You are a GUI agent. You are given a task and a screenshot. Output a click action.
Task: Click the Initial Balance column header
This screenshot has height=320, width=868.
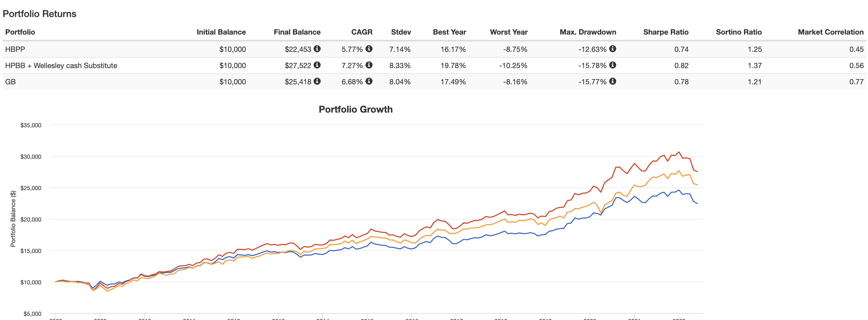[x=221, y=32]
